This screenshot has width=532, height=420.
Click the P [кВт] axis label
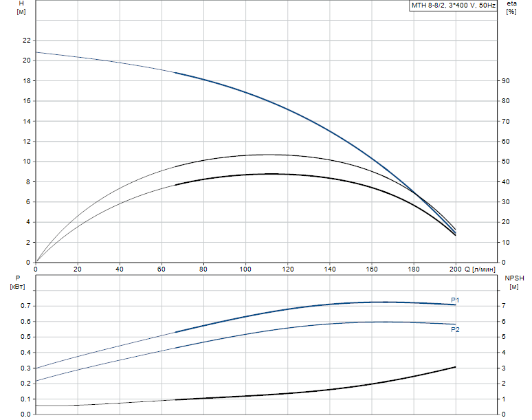(x=17, y=283)
